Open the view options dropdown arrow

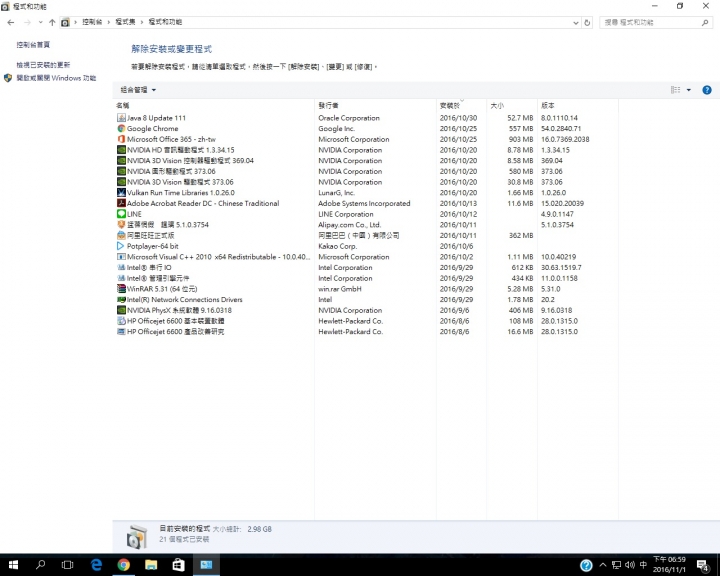click(688, 90)
